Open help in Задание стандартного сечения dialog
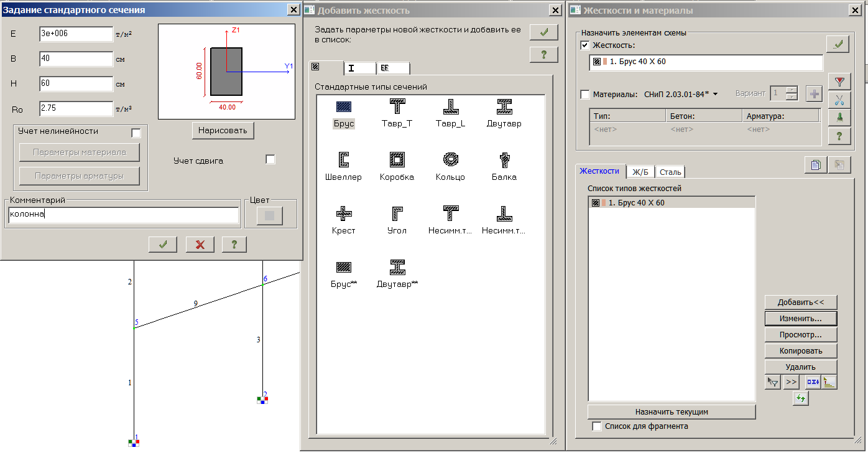The image size is (868, 455). [233, 245]
